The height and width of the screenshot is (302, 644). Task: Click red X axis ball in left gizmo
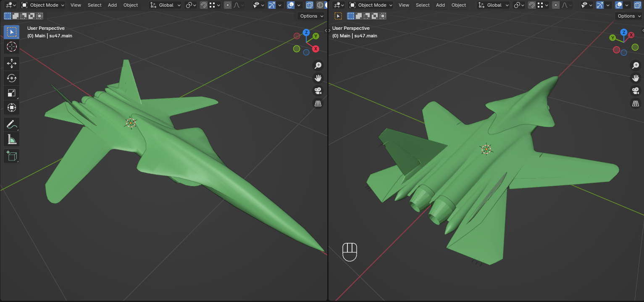point(315,49)
